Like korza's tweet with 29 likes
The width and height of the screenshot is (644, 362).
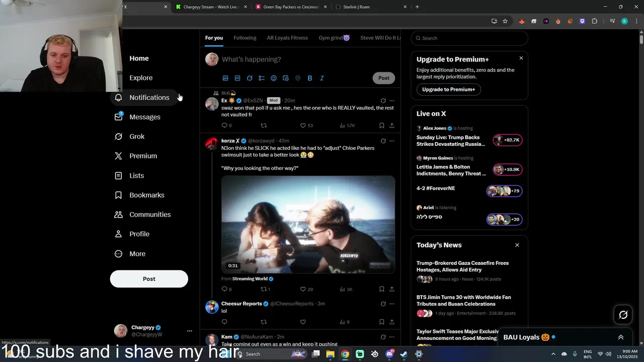(303, 289)
